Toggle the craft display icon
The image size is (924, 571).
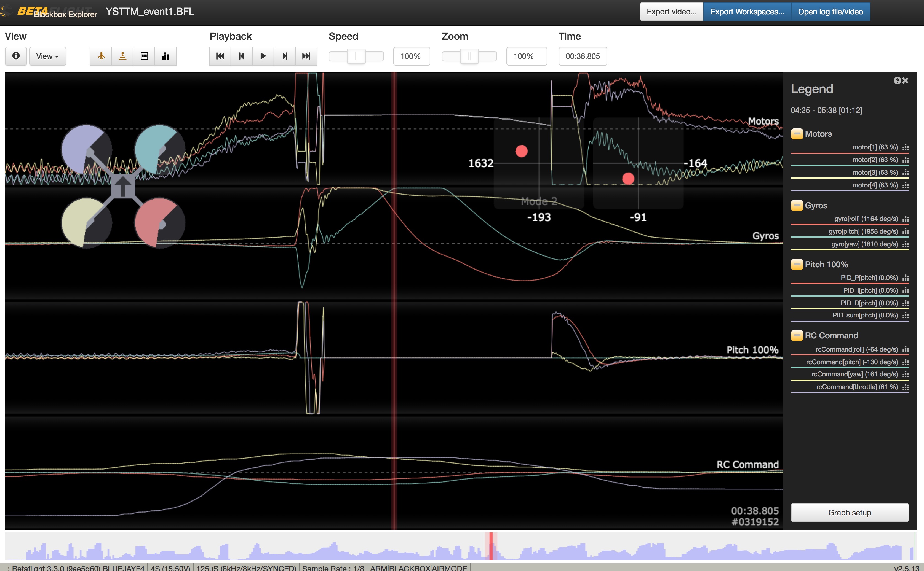(101, 56)
